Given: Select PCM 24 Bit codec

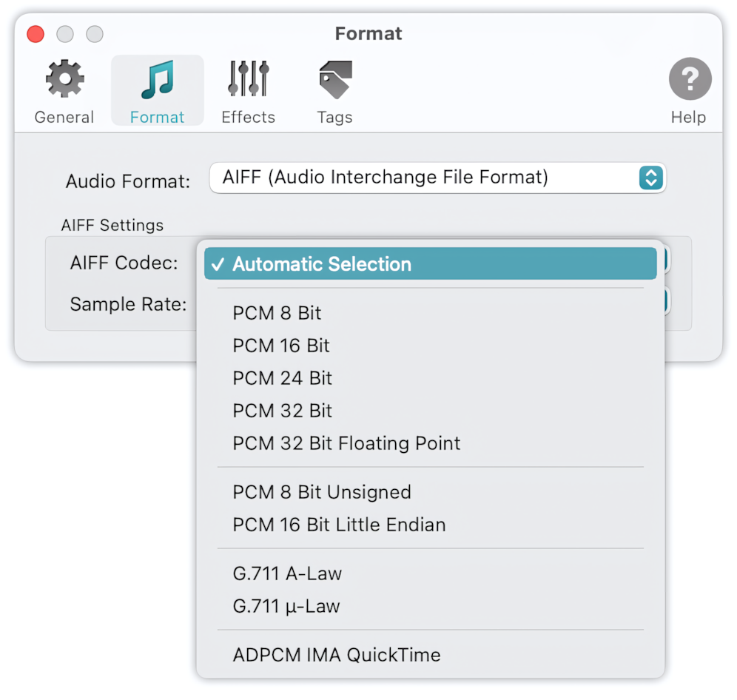Looking at the screenshot, I should 430,378.
